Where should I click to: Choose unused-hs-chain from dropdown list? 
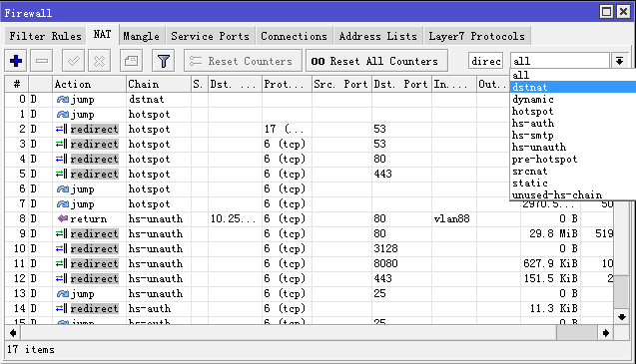(x=573, y=195)
